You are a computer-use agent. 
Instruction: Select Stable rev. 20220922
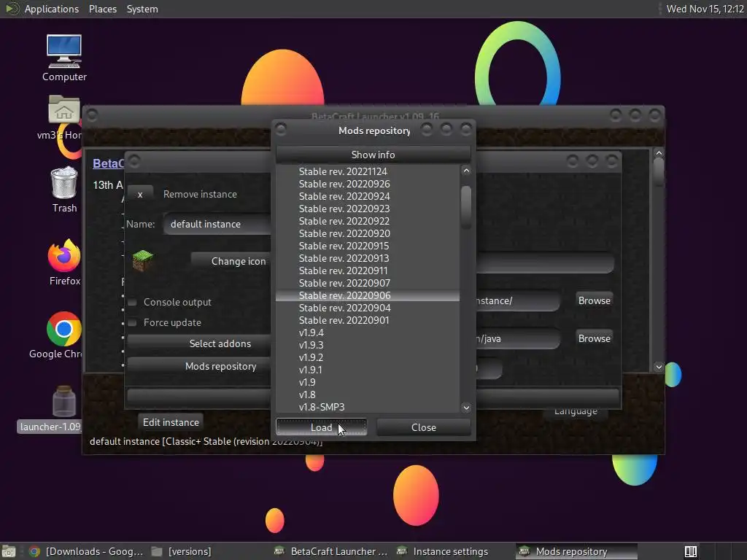tap(368, 221)
